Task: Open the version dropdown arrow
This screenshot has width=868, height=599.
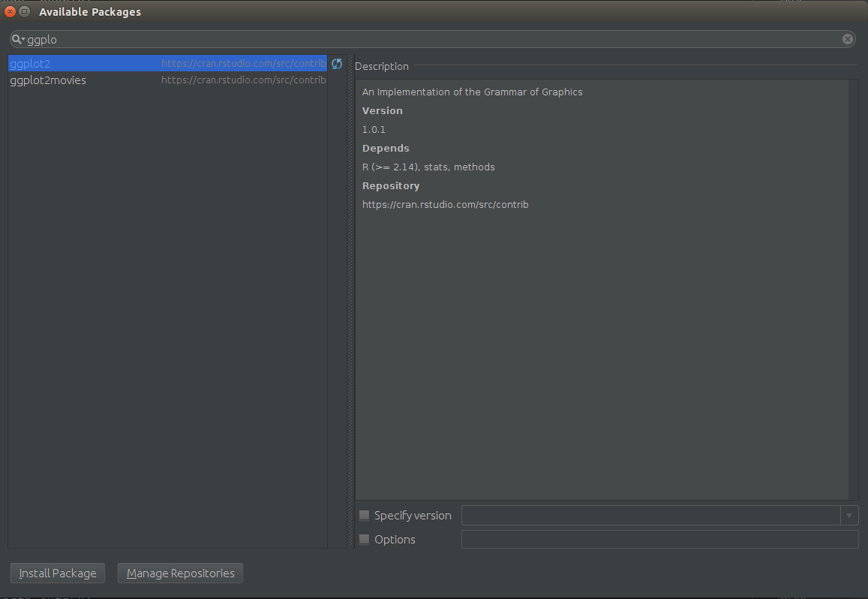Action: point(849,516)
